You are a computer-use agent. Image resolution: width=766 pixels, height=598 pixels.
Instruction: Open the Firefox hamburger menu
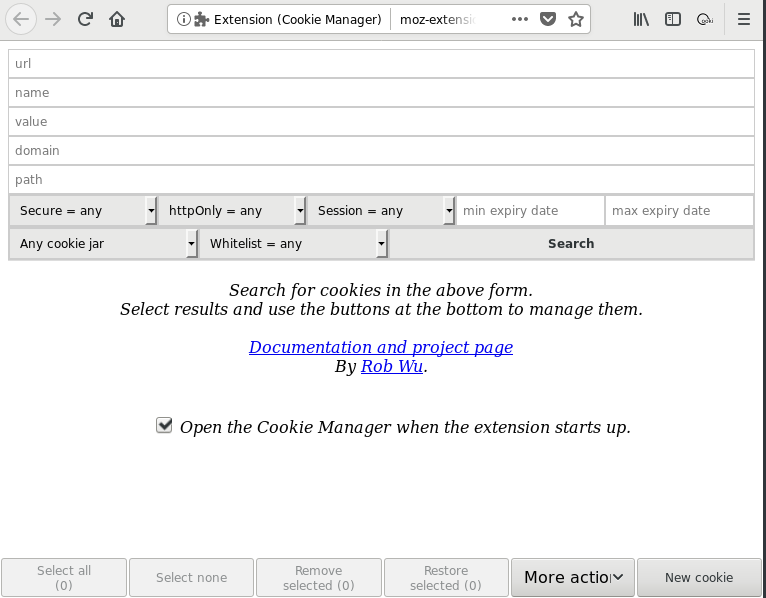(744, 20)
